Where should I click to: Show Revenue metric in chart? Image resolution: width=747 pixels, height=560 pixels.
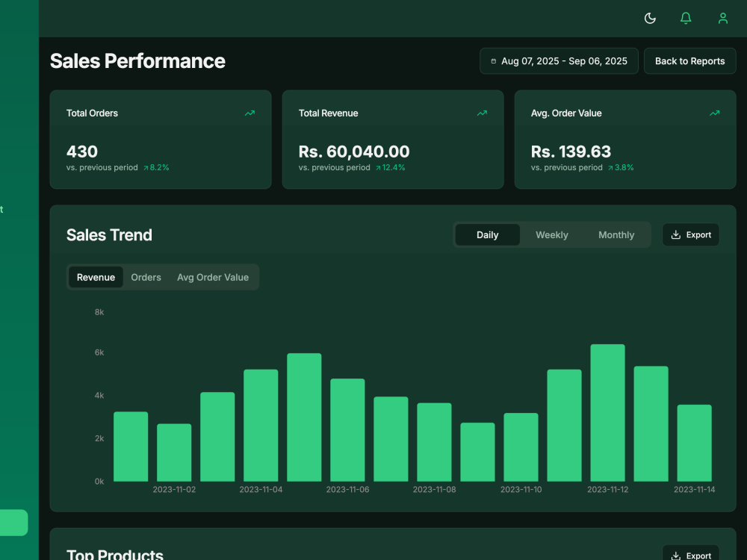click(x=96, y=277)
